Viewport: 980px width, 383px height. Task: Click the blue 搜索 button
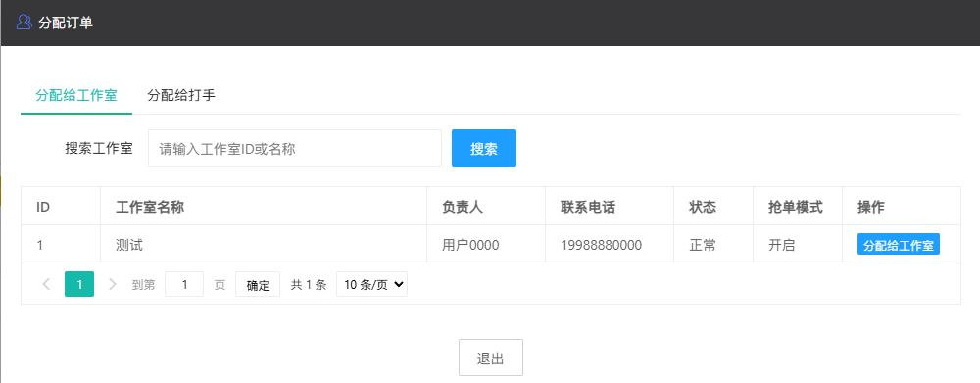click(484, 148)
